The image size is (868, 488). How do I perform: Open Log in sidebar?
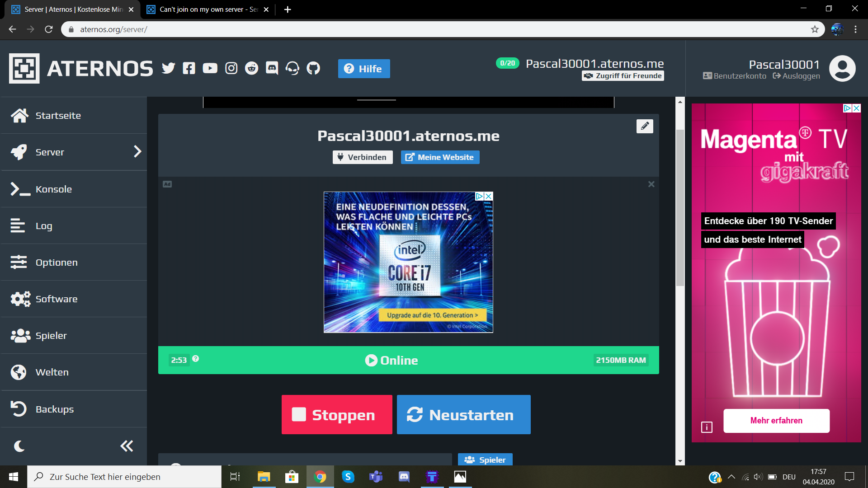pyautogui.click(x=74, y=225)
